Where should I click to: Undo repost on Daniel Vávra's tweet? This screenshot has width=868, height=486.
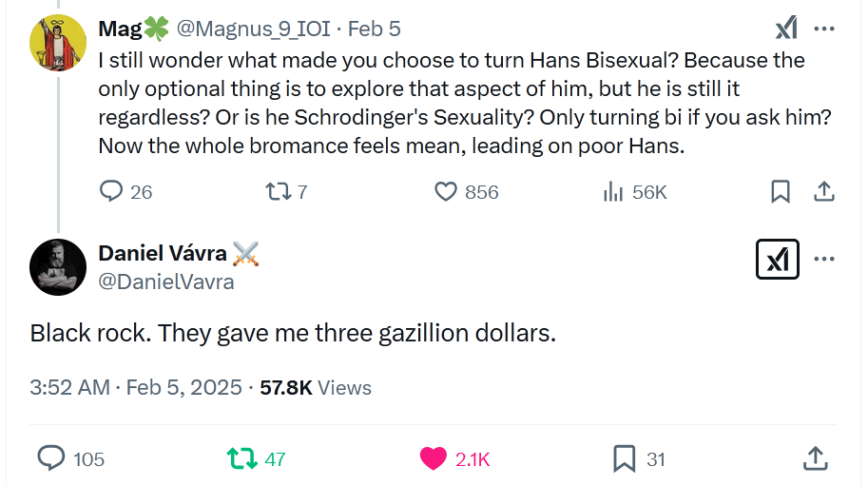coord(241,458)
